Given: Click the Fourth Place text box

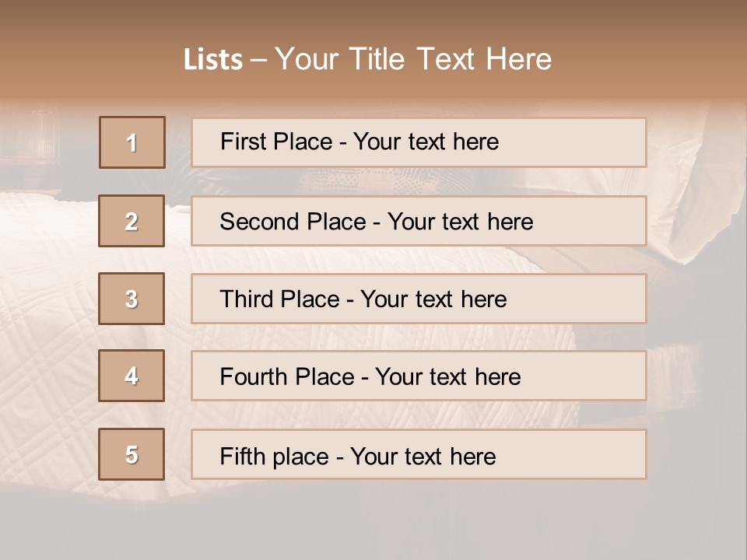Looking at the screenshot, I should pos(419,376).
